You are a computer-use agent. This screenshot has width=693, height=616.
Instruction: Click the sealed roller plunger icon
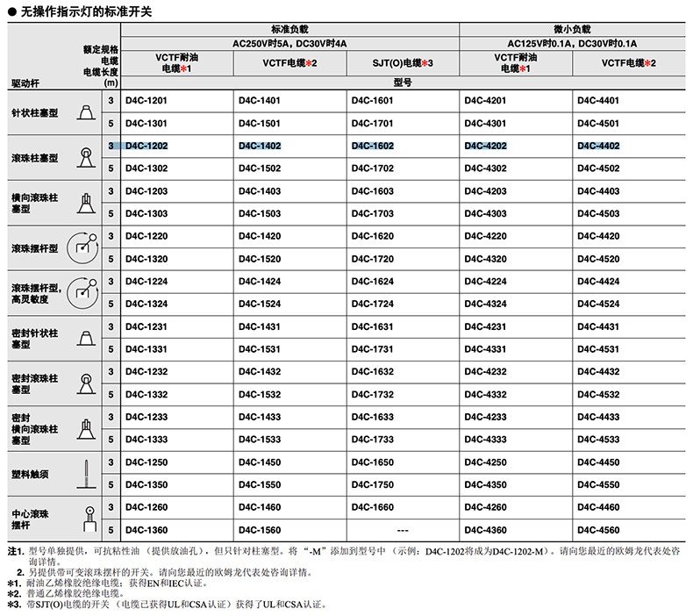(85, 383)
